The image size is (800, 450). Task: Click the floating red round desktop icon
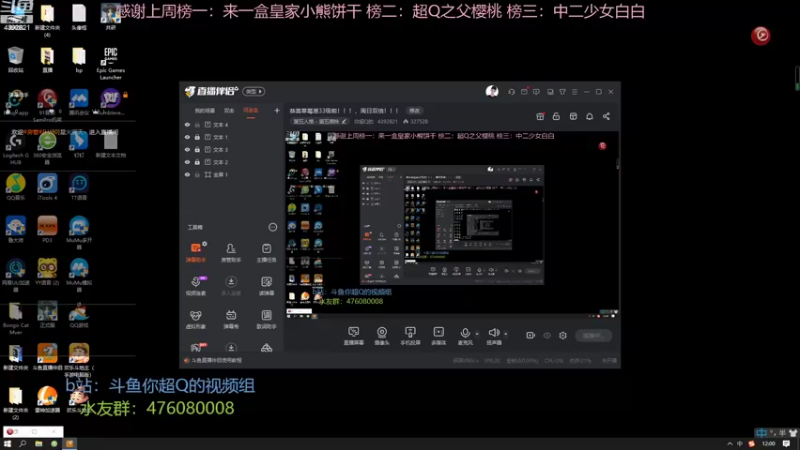[x=761, y=35]
